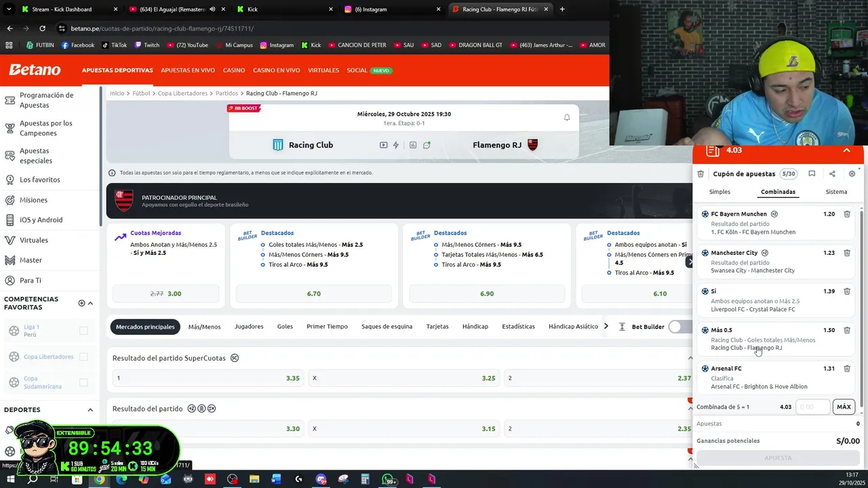Open WhatsApp from the taskbar

click(x=387, y=479)
